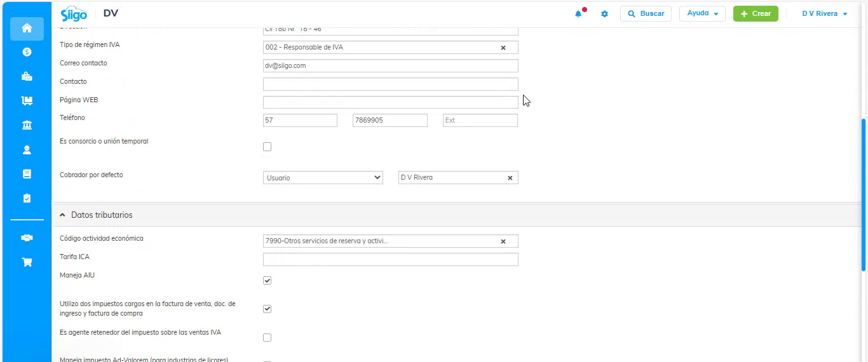868x362 pixels.
Task: Uncheck the Utilizo dos impuestos cargos checkbox
Action: tap(267, 309)
